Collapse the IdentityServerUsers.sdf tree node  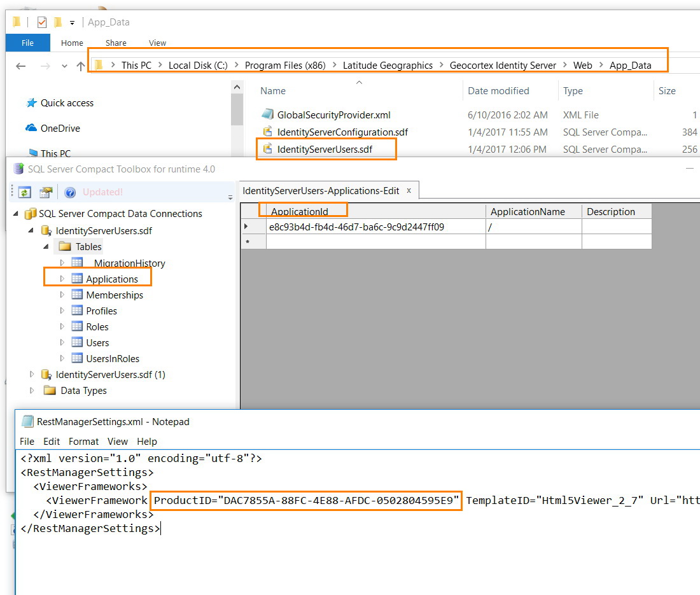click(x=31, y=230)
